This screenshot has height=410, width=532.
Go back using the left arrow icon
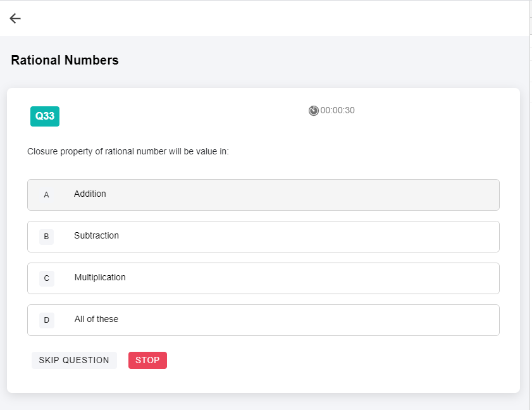pos(15,18)
